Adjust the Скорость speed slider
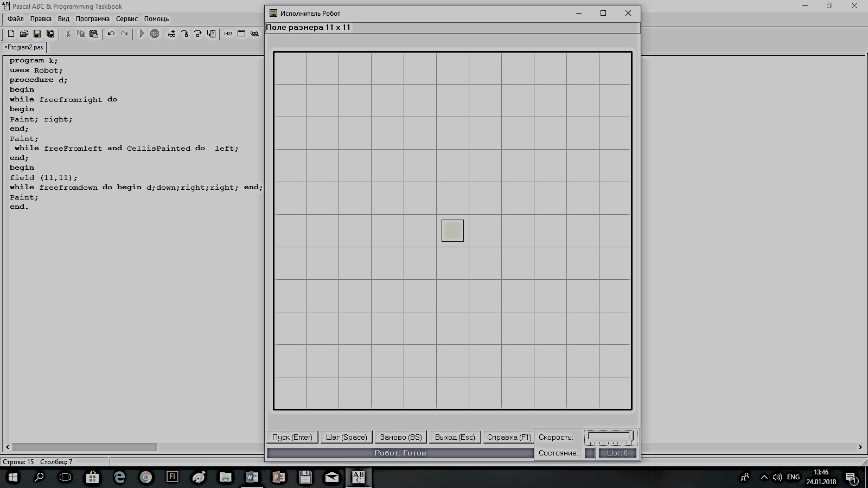This screenshot has width=868, height=488. 610,438
